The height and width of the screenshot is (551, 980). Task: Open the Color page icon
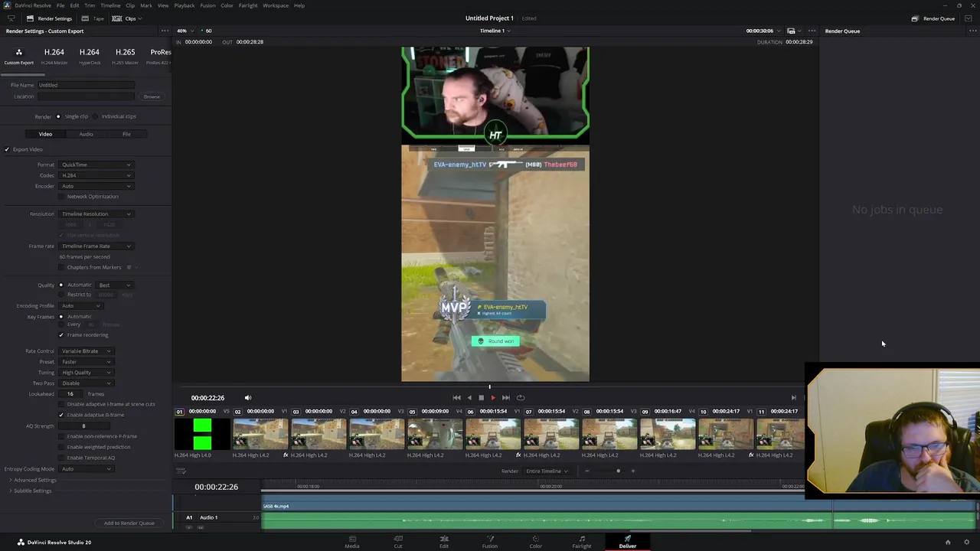point(536,541)
